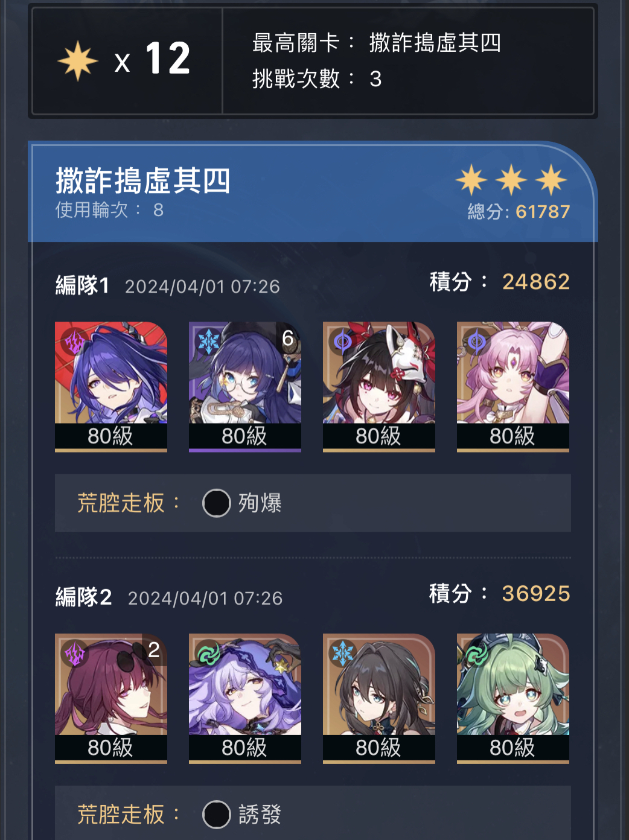Viewport: 629px width, 840px height.
Task: Select Kafka's portrait with eidolon 2
Action: click(x=111, y=698)
